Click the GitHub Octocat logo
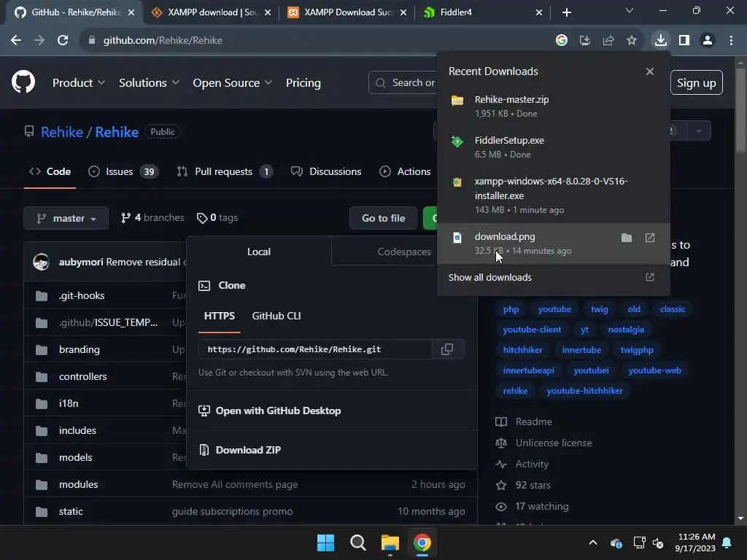The image size is (747, 560). [23, 82]
